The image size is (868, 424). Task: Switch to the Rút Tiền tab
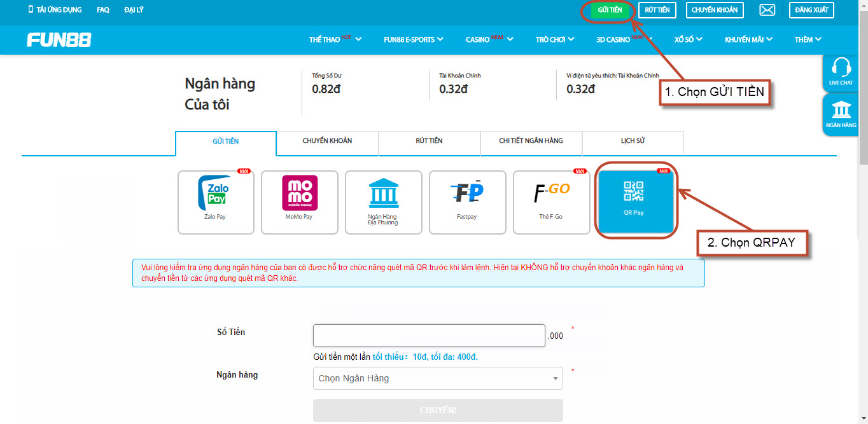(x=429, y=143)
